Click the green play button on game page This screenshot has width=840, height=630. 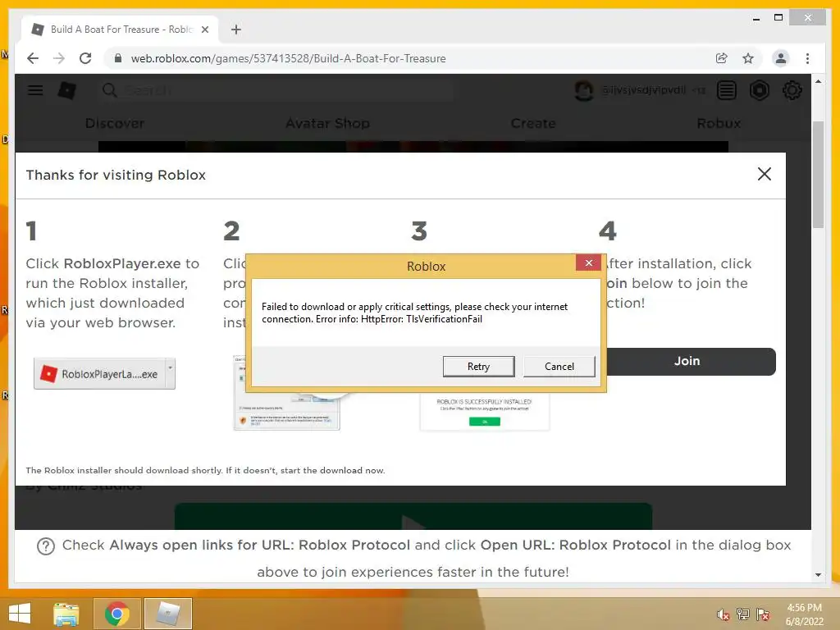413,517
